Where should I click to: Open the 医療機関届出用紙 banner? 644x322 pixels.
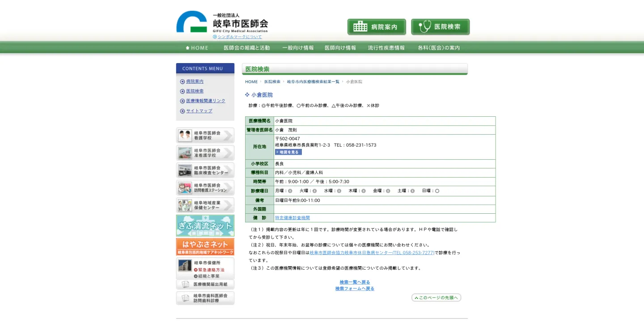point(205,284)
